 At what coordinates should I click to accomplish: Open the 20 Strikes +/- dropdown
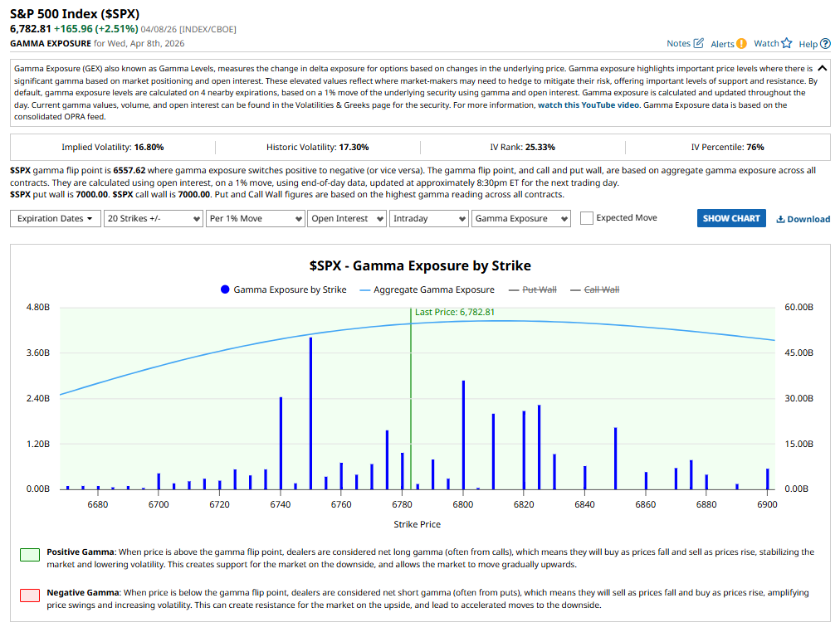153,217
